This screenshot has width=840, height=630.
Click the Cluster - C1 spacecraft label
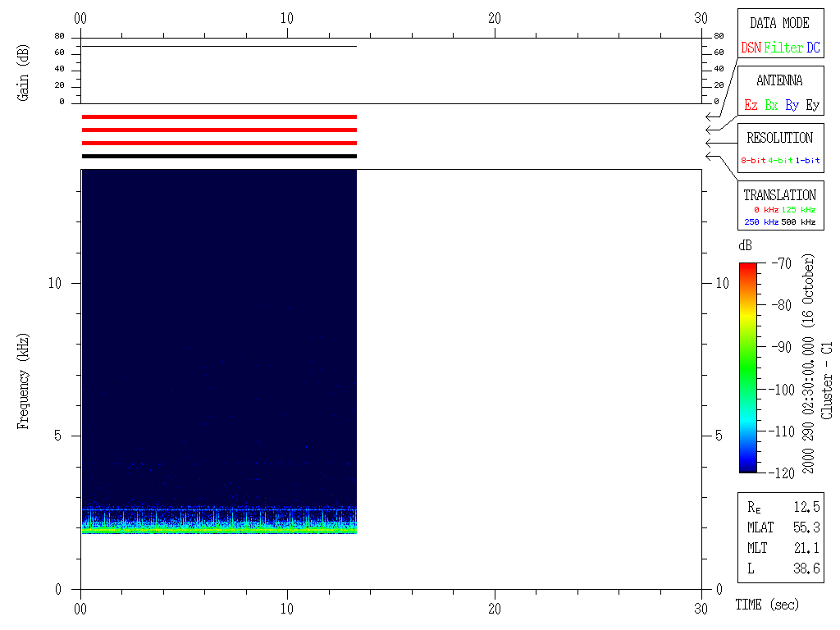[x=827, y=381]
